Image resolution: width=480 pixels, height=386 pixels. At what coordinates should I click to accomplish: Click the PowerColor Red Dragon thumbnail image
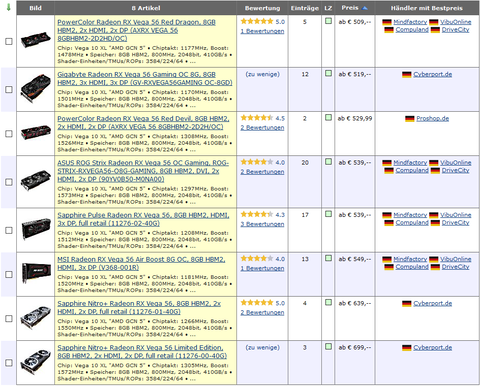[36, 40]
